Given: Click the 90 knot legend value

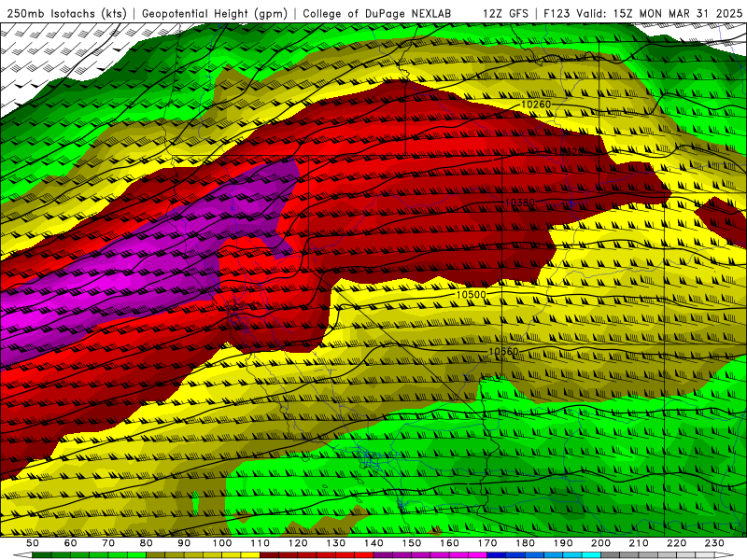Looking at the screenshot, I should pyautogui.click(x=184, y=543).
